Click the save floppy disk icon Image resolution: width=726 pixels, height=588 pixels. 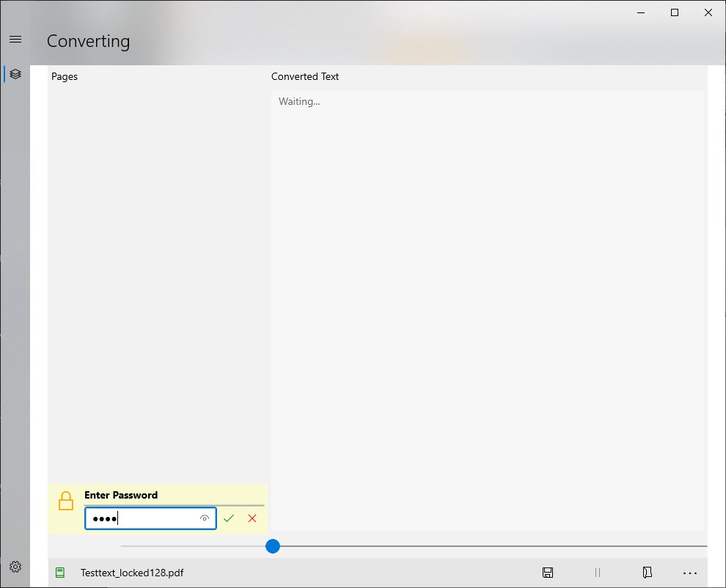coord(548,573)
